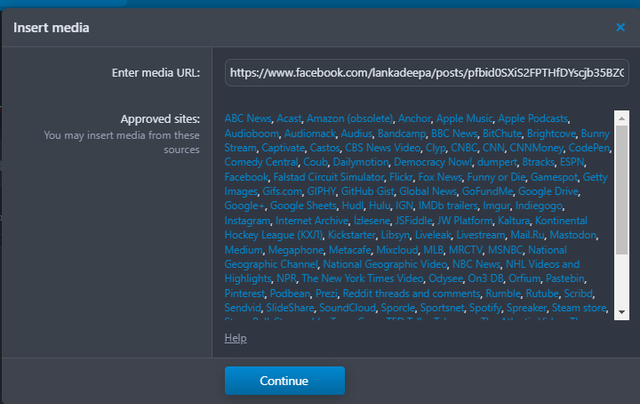Screen dimensions: 640x404
Task: Open the Dailymotion link
Action: click(361, 162)
